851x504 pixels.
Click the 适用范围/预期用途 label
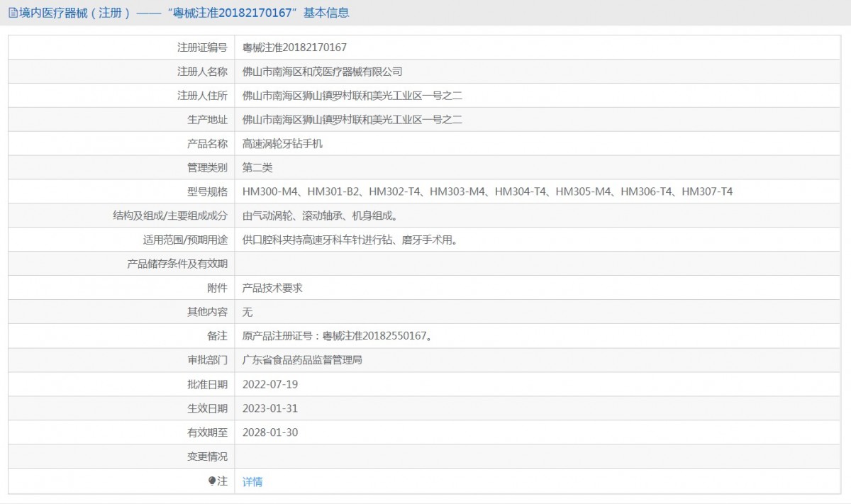[x=185, y=240]
